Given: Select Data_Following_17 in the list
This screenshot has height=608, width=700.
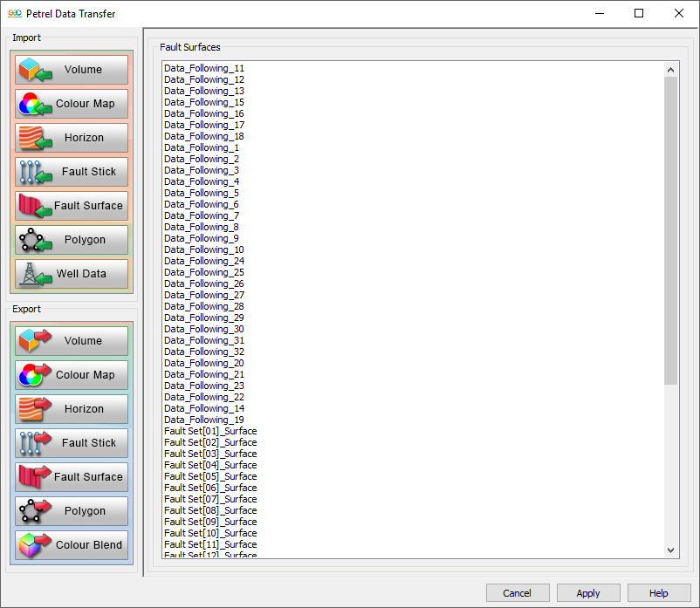Looking at the screenshot, I should [204, 125].
